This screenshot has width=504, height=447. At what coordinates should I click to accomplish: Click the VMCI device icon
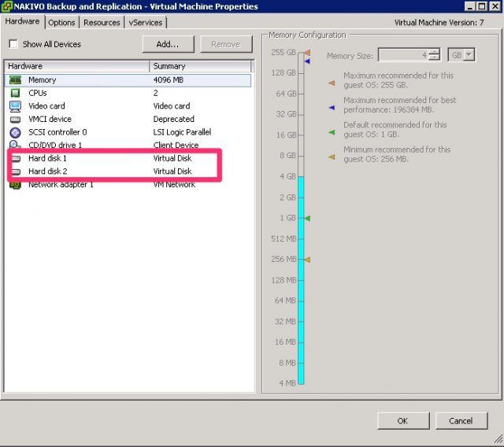tap(15, 120)
